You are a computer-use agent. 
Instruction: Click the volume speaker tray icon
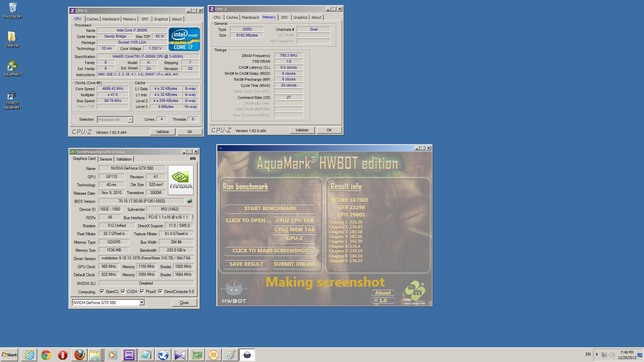coord(612,355)
